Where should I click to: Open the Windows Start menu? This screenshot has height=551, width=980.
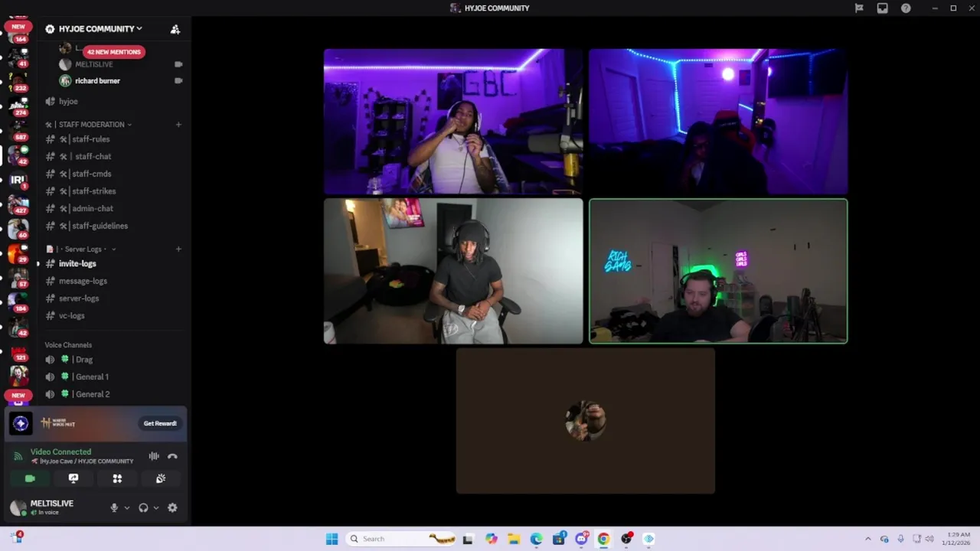(332, 539)
